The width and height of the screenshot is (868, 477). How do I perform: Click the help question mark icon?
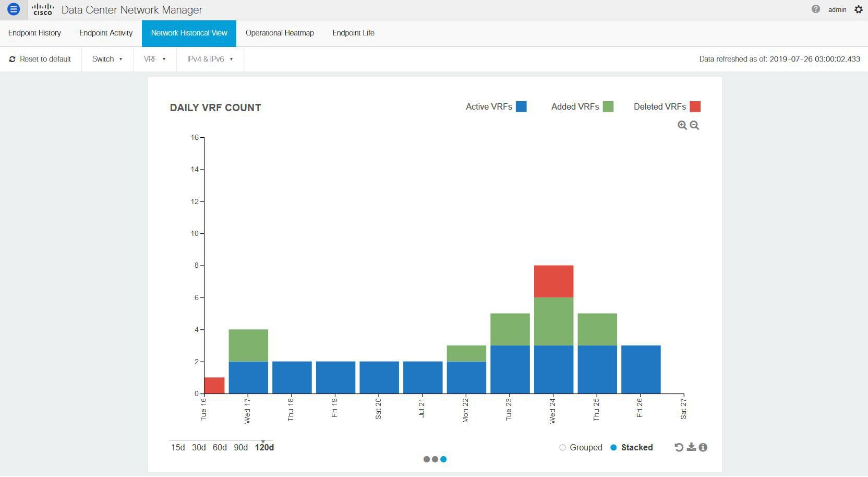click(x=816, y=9)
